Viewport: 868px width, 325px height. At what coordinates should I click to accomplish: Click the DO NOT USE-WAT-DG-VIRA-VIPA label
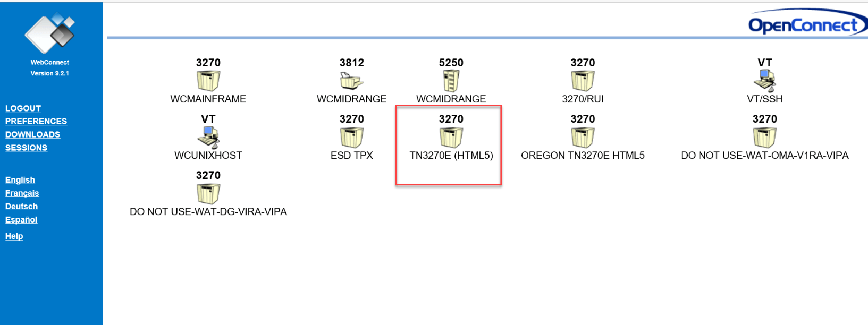tap(208, 212)
